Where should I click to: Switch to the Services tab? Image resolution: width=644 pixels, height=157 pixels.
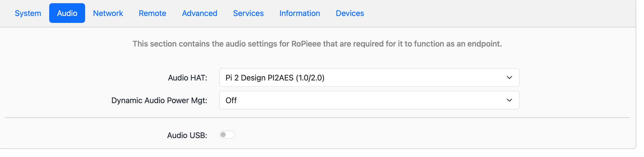click(248, 13)
